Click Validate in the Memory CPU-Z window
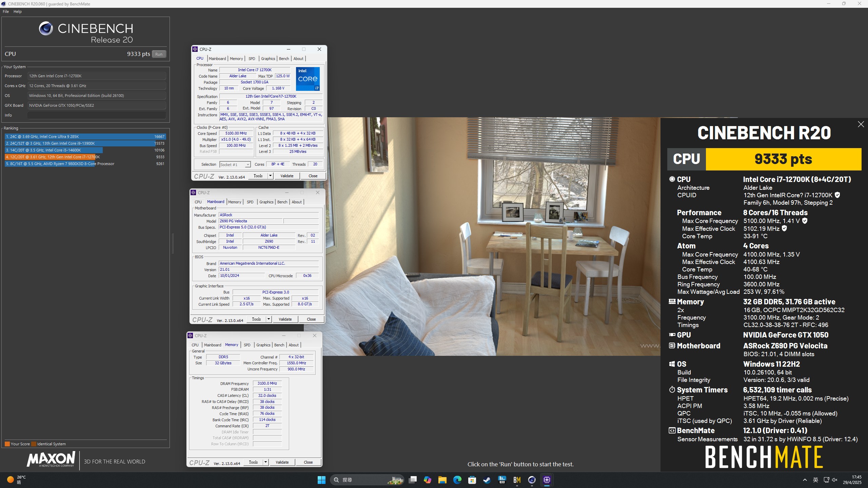The height and width of the screenshot is (488, 868). pyautogui.click(x=282, y=462)
